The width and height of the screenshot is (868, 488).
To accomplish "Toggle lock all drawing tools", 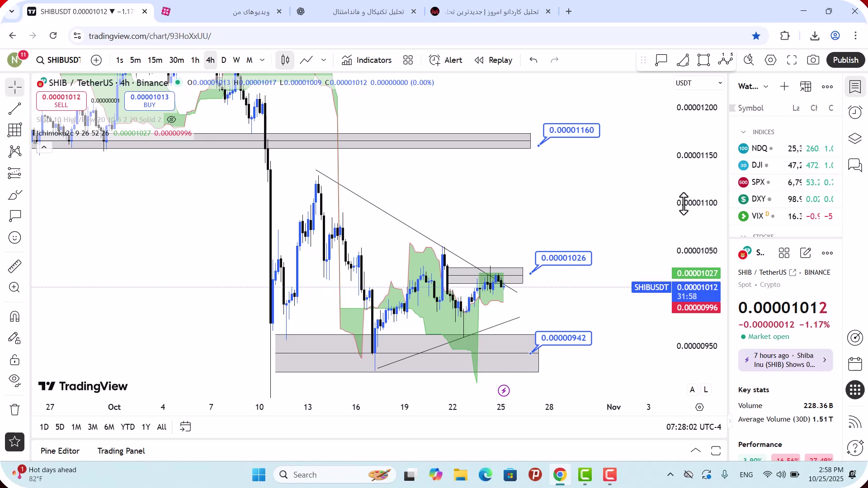I will point(15,360).
